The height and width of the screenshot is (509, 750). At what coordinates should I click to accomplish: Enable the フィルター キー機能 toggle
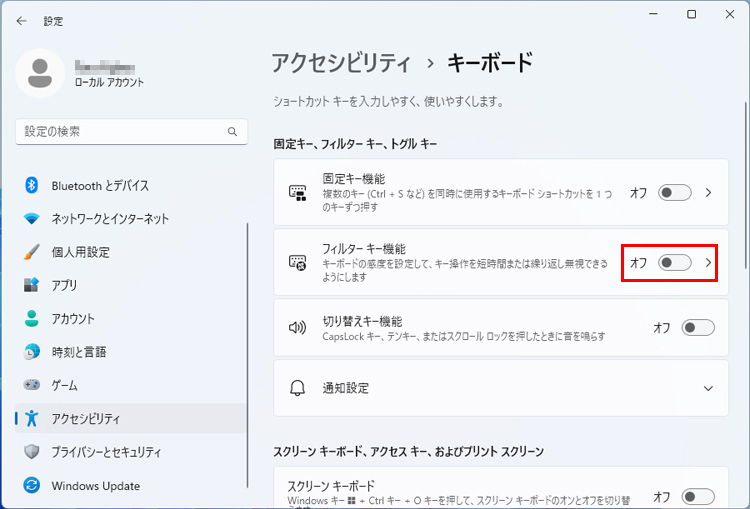click(674, 262)
